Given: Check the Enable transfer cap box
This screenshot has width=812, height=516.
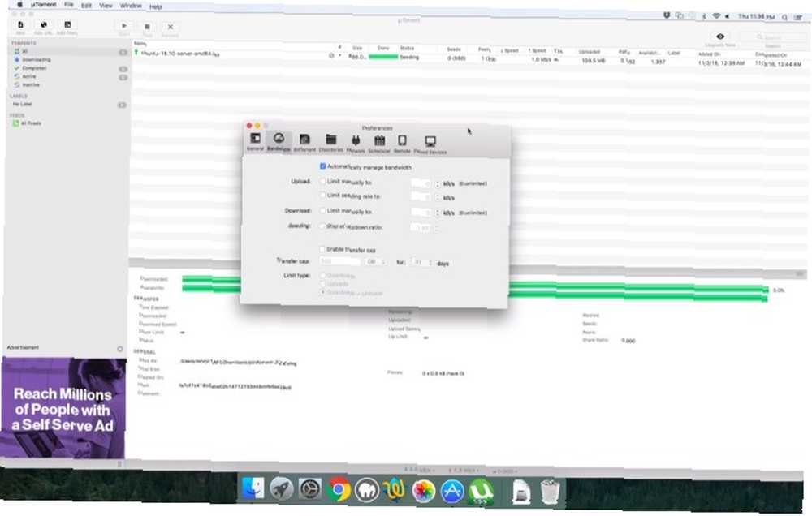Looking at the screenshot, I should [x=322, y=249].
